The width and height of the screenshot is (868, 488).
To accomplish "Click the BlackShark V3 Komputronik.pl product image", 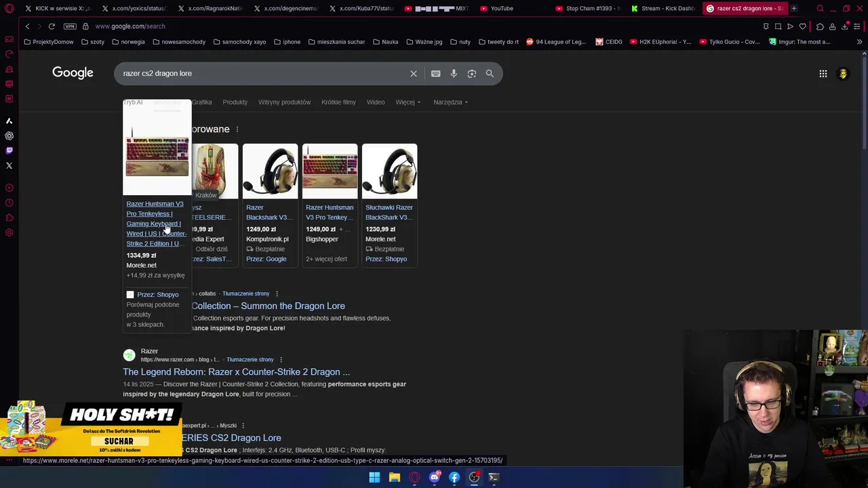I will point(270,171).
